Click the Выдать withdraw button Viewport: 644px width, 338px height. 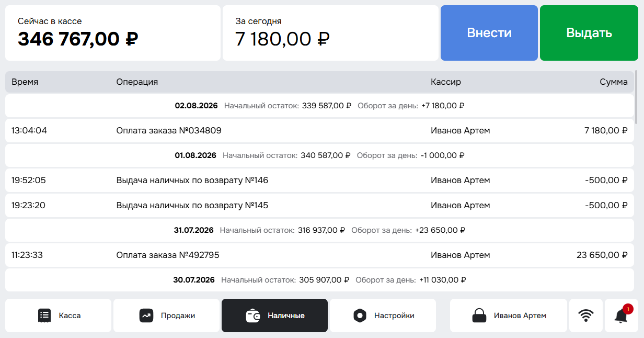click(x=589, y=33)
